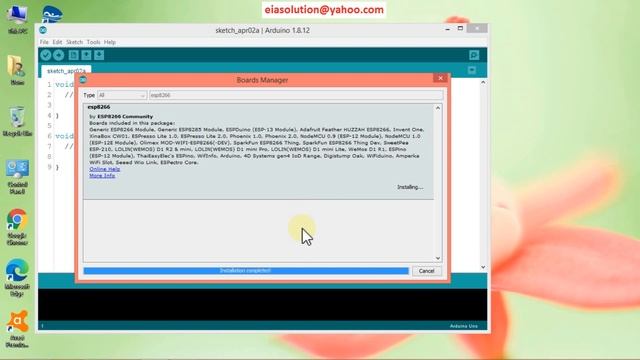The width and height of the screenshot is (640, 360).
Task: Click the ESP8266 Community author name
Action: point(125,117)
